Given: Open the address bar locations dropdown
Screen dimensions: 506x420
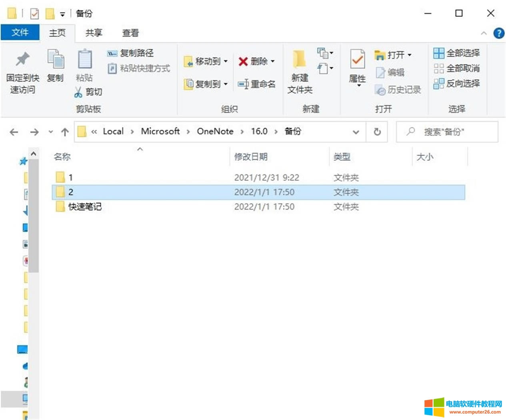Looking at the screenshot, I should (356, 132).
